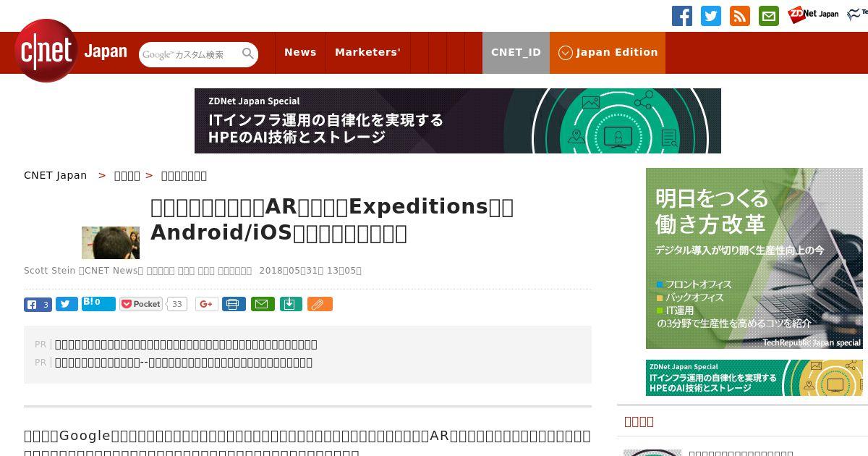Open the second PR link
Screen dimensions: 868x456
(184, 363)
